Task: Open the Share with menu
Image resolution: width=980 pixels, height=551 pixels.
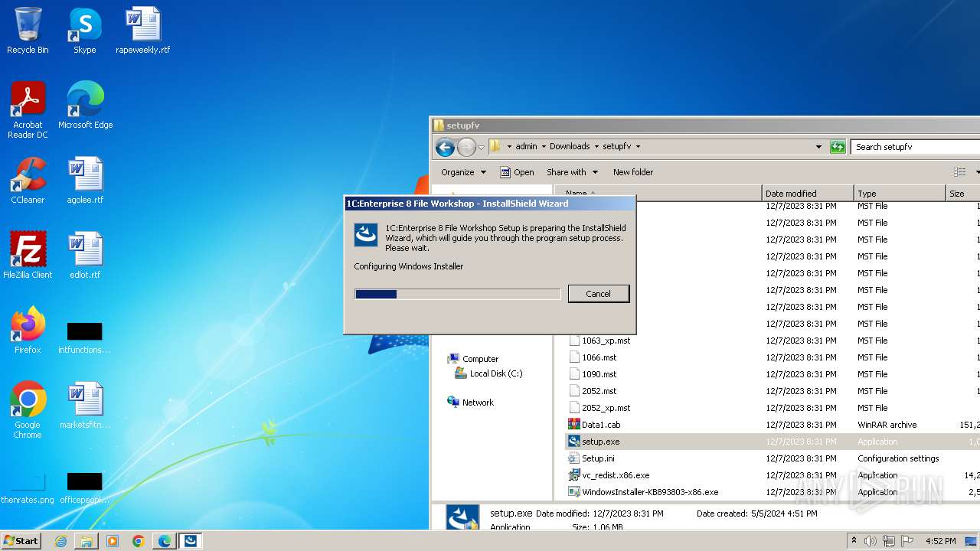Action: [572, 172]
